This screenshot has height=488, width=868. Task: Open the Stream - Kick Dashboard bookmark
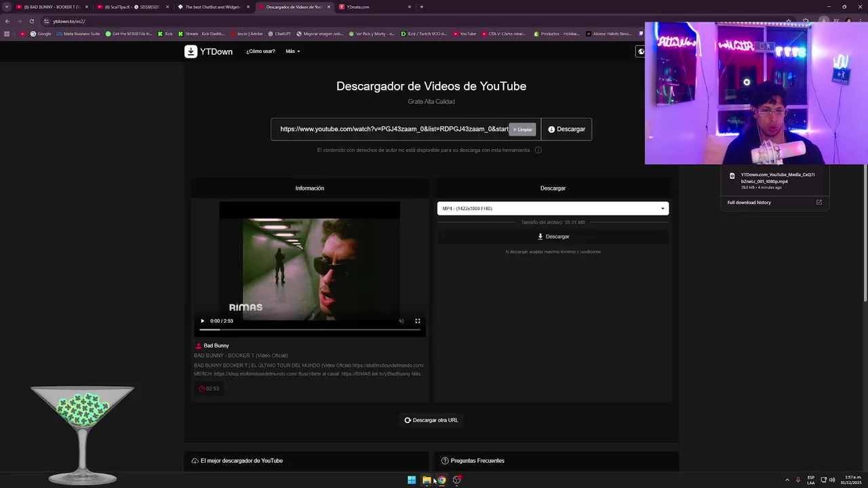pos(201,33)
